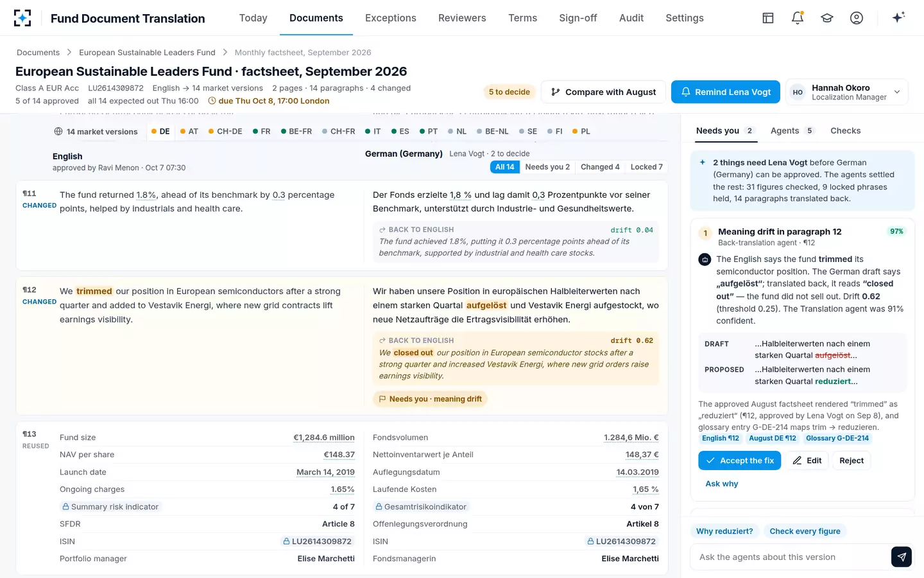Edit the proposed translation
924x578 pixels.
[x=807, y=460]
